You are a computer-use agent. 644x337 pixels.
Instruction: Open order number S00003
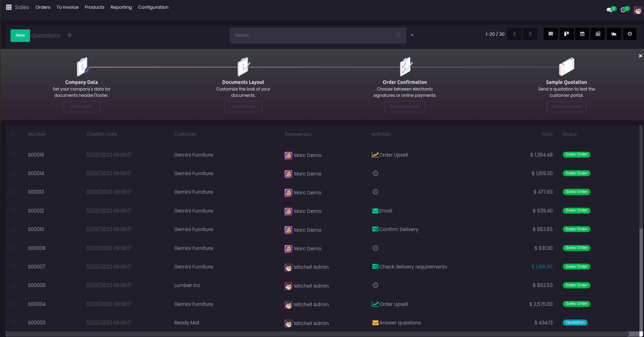(37, 323)
